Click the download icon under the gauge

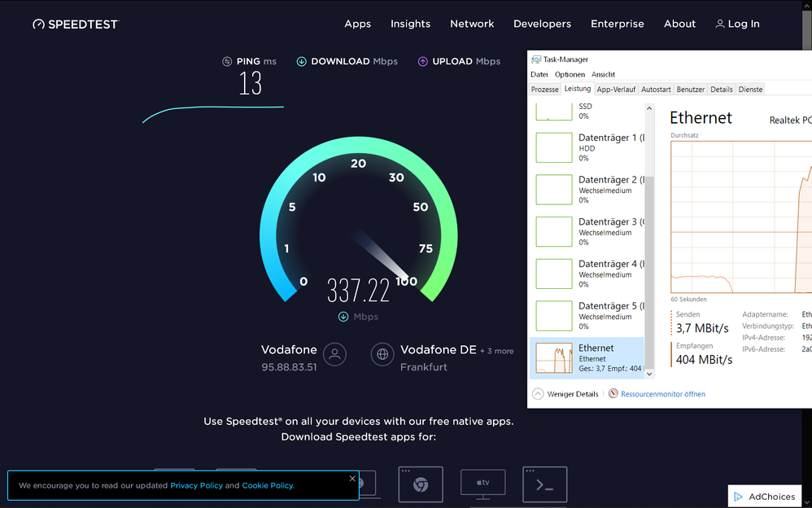(x=343, y=317)
